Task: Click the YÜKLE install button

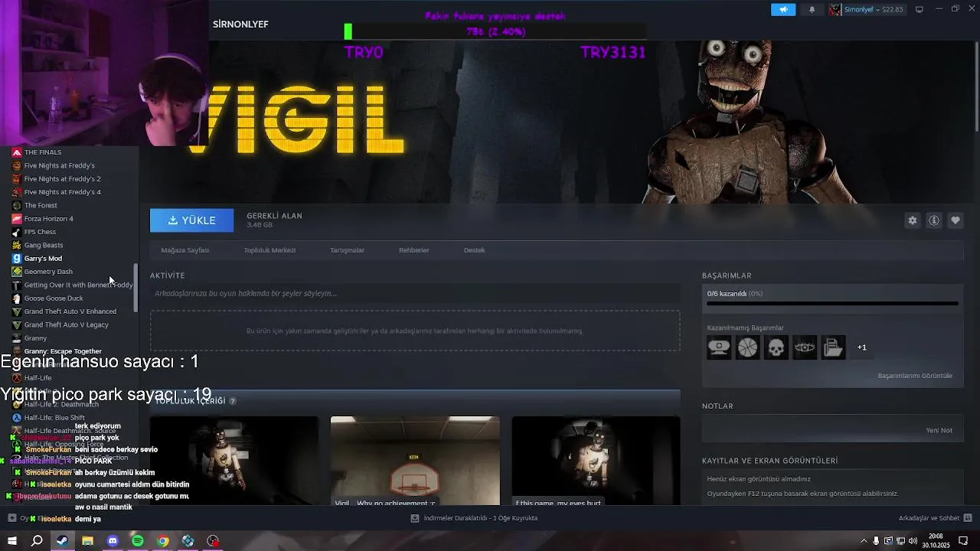Action: click(191, 220)
